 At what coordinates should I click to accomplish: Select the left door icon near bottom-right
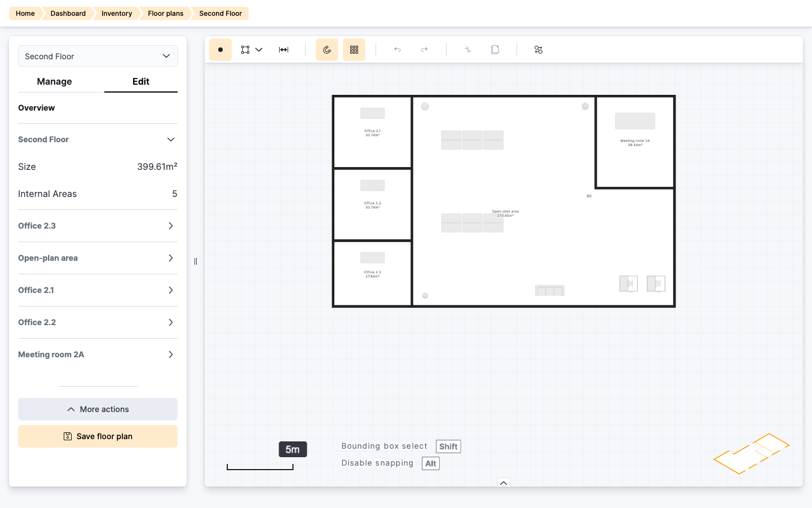tap(628, 283)
